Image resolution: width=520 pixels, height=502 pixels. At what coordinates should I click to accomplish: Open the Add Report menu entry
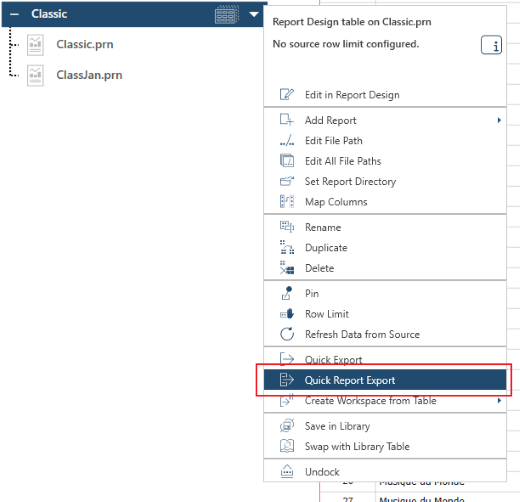(x=385, y=120)
